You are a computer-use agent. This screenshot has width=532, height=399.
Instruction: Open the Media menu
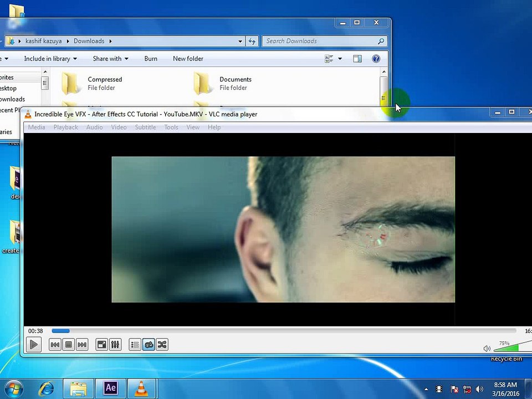click(37, 127)
